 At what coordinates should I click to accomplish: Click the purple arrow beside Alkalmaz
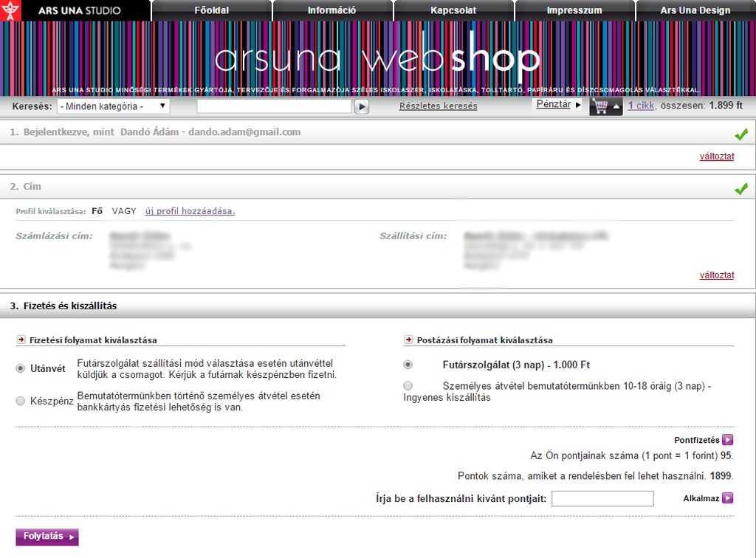click(x=727, y=498)
